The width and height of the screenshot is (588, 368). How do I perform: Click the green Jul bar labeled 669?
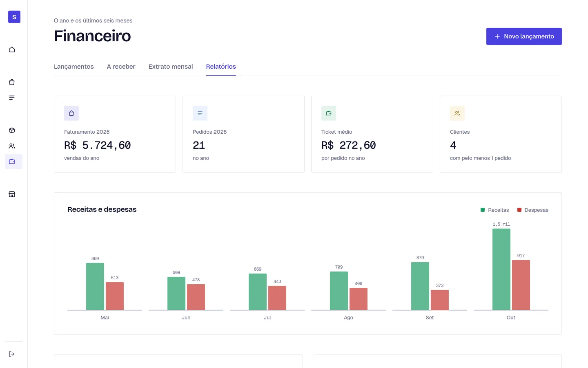pyautogui.click(x=258, y=292)
